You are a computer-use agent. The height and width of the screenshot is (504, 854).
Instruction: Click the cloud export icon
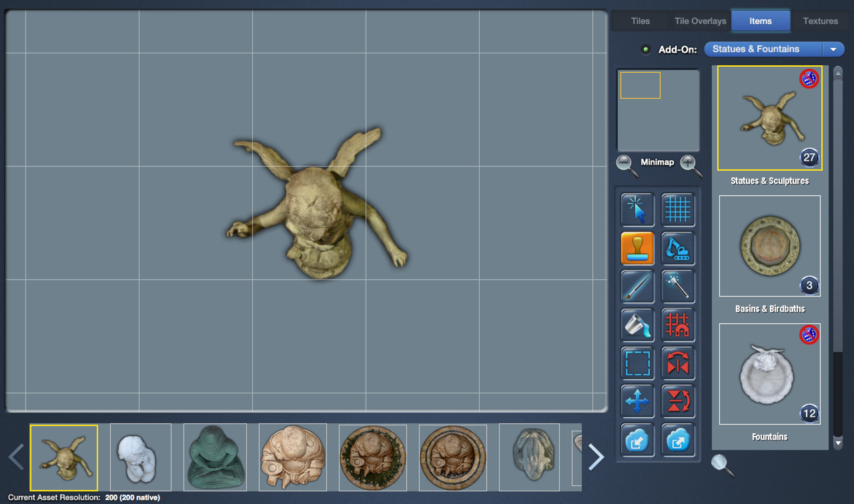[x=678, y=440]
